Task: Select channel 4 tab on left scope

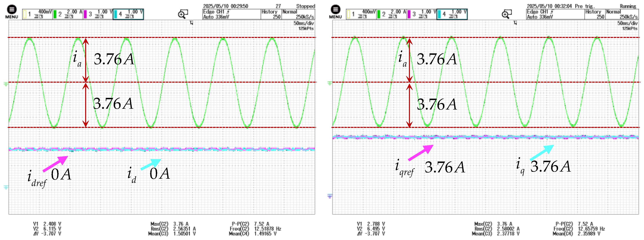Action: pyautogui.click(x=128, y=14)
